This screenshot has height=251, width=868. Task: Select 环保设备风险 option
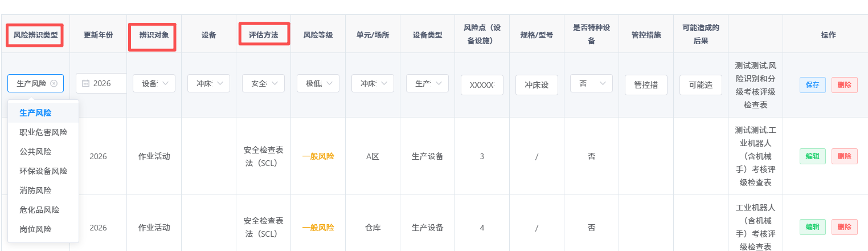43,171
